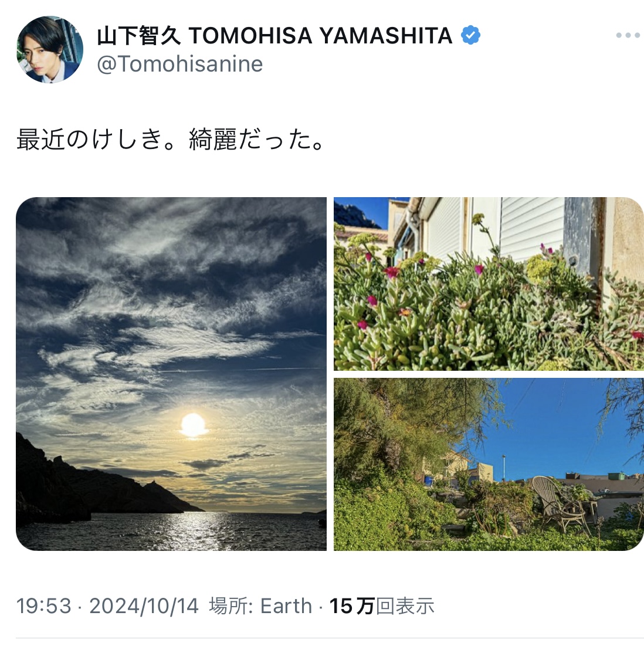644x653 pixels.
Task: Click the 19:53 post time
Action: pos(44,606)
